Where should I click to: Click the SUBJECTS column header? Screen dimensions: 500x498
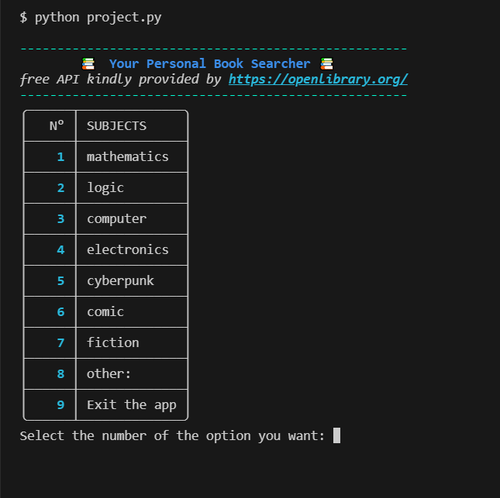[x=117, y=126]
